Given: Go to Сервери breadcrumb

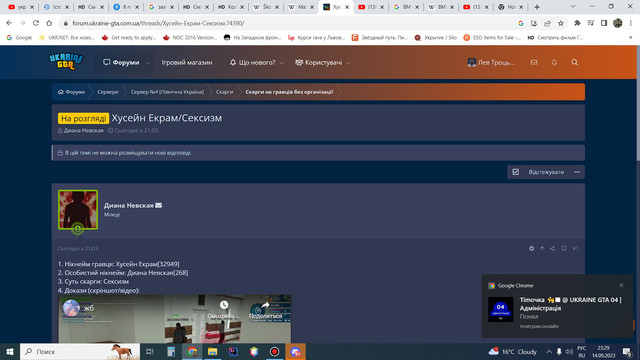Looking at the screenshot, I should pos(108,92).
